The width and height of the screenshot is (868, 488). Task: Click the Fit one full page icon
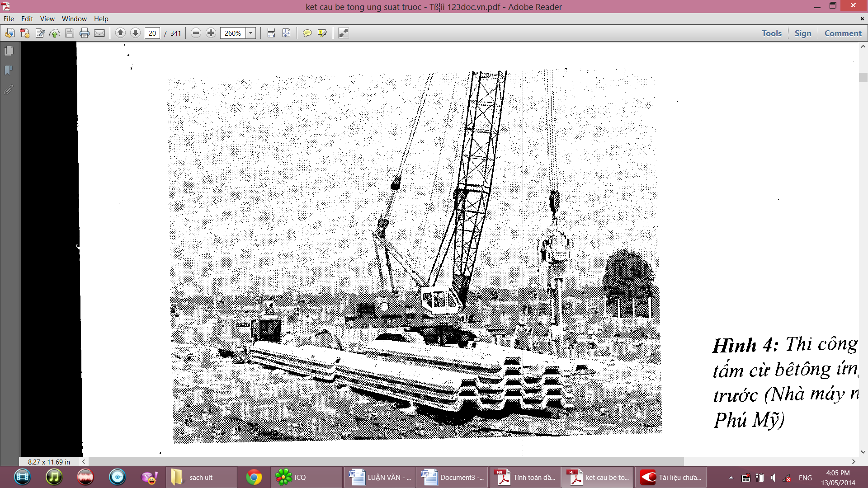(286, 33)
